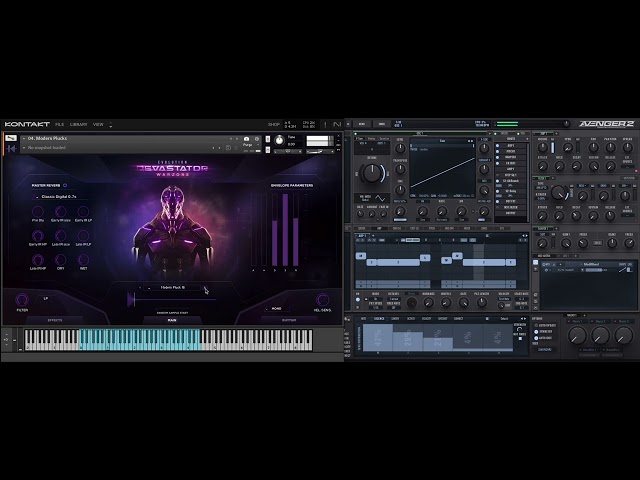The image size is (640, 480).
Task: Click the sine waveform icon in Avenger OSC
Action: click(380, 198)
